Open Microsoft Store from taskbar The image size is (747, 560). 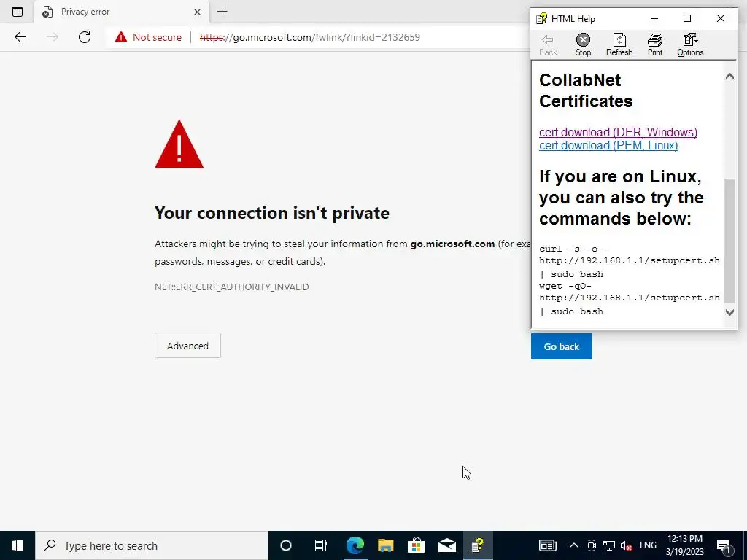point(416,545)
